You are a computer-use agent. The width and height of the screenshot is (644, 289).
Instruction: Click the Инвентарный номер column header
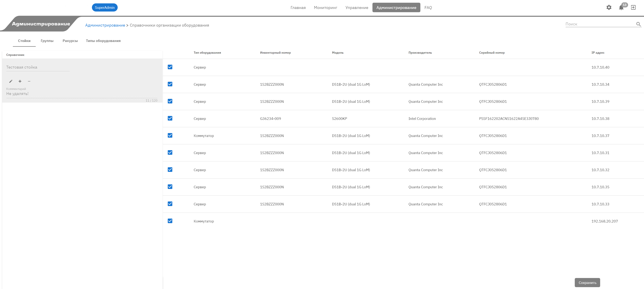[275, 53]
